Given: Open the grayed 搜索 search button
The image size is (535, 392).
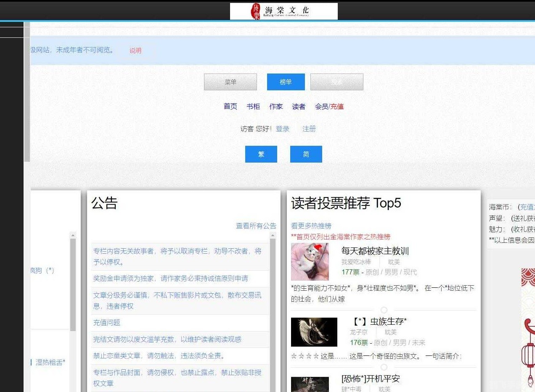Looking at the screenshot, I should point(336,82).
